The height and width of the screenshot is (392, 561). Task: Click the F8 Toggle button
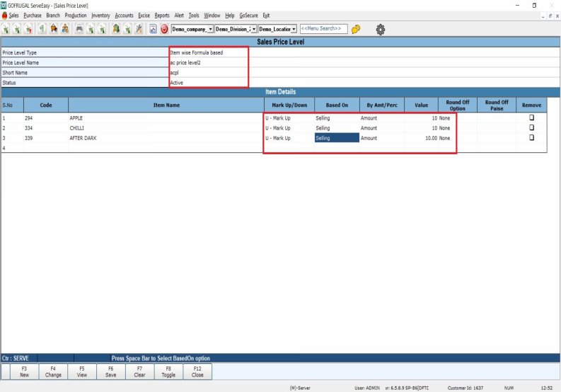click(168, 371)
